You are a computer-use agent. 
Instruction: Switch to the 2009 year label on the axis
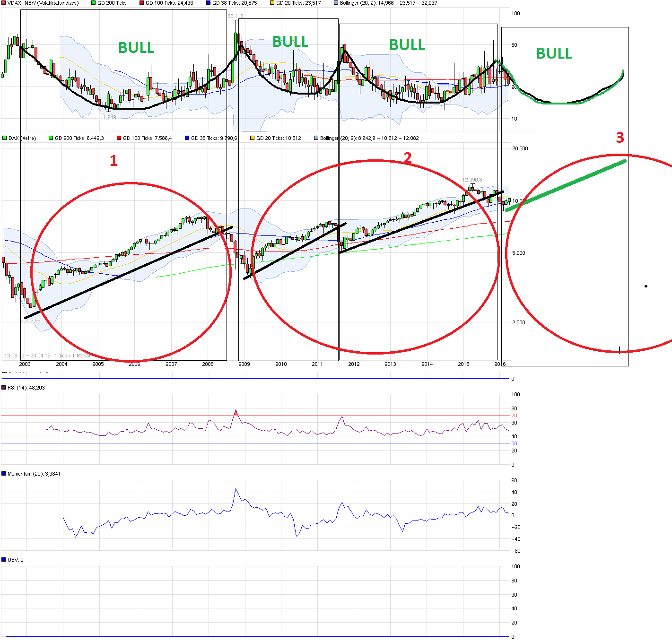click(x=245, y=364)
